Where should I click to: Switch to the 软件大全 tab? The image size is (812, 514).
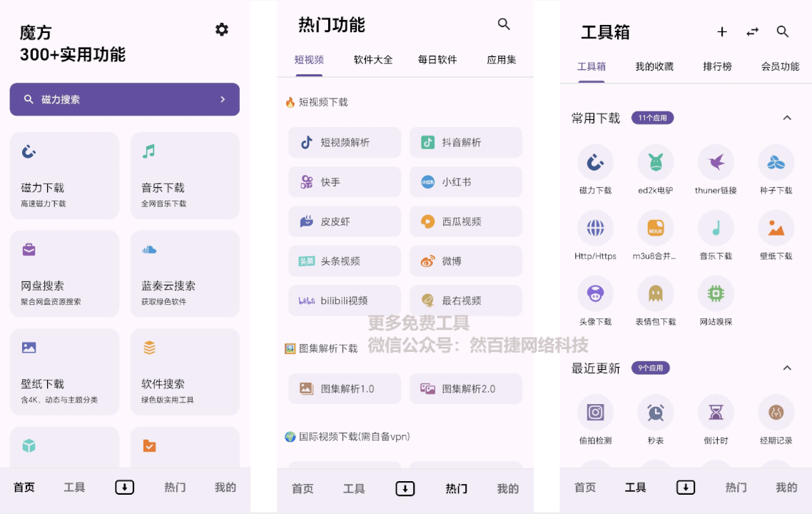(373, 60)
